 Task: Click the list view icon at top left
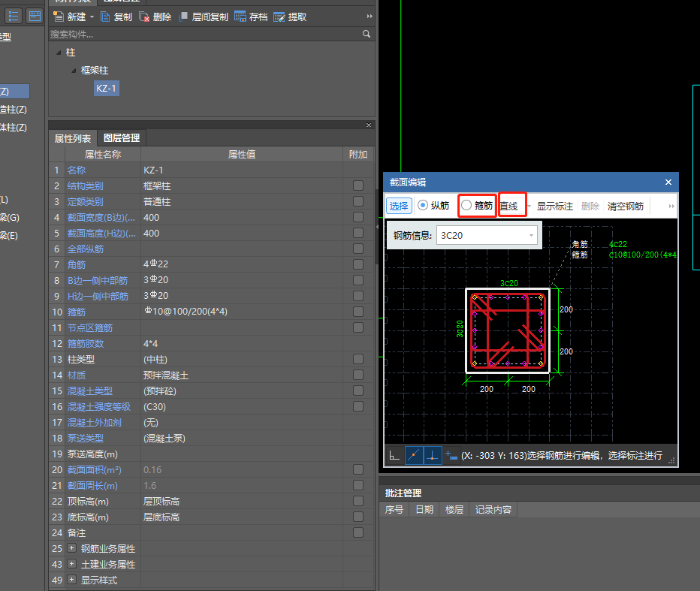click(x=14, y=17)
